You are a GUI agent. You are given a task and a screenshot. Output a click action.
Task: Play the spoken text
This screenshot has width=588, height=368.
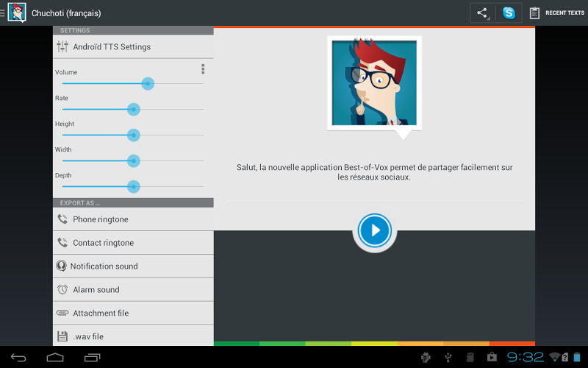pos(375,230)
